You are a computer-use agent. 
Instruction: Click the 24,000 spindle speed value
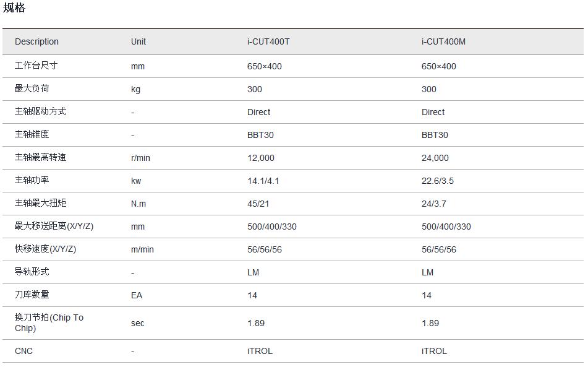point(435,158)
